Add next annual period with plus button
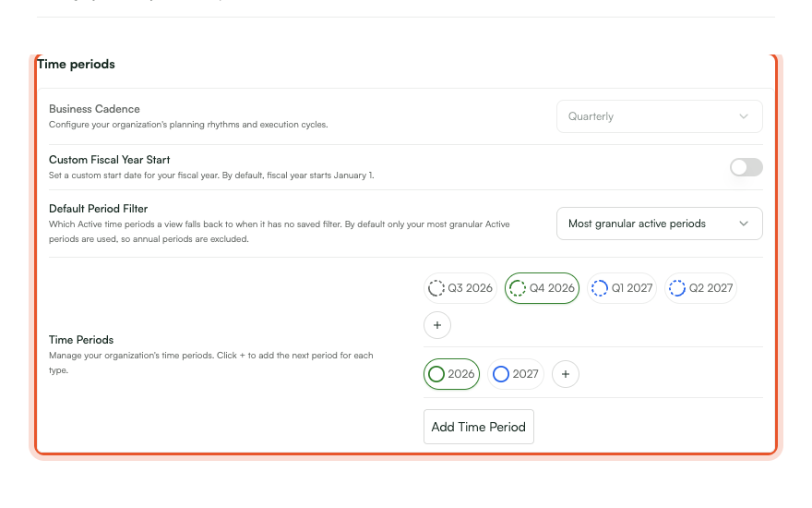 click(566, 374)
